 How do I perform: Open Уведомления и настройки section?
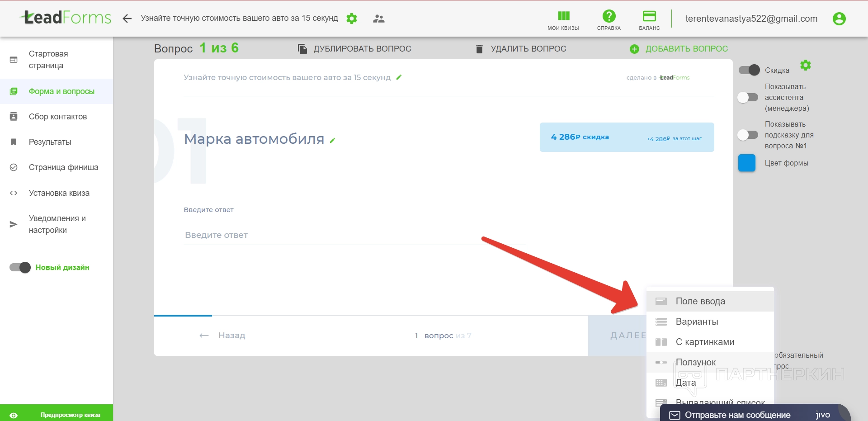57,224
